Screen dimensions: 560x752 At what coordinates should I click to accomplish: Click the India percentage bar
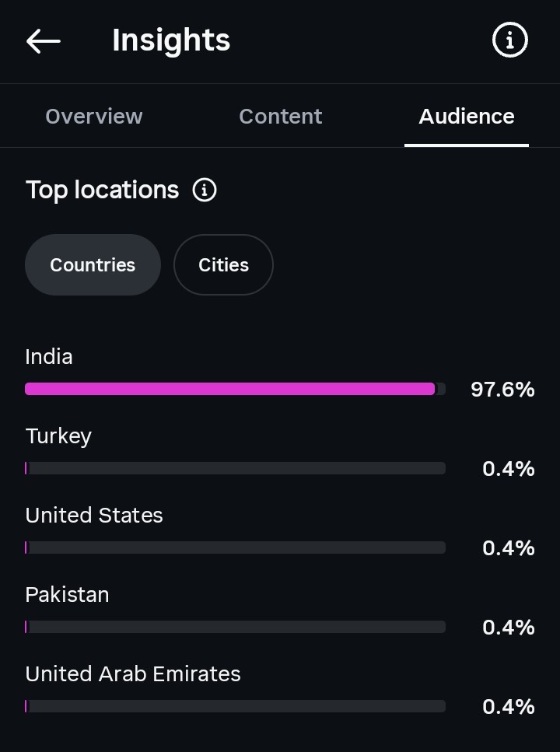(x=235, y=389)
